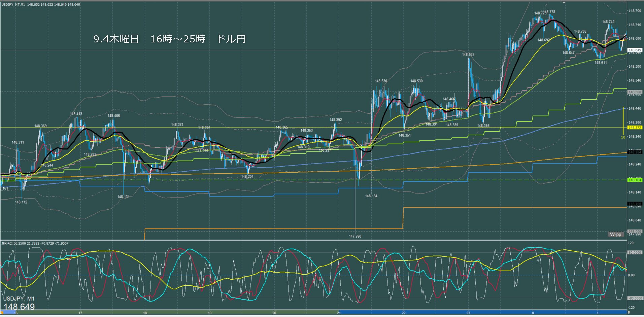Click the large 148.649 price display bottom-left
Viewport: 644px width, 317px height.
(19, 307)
